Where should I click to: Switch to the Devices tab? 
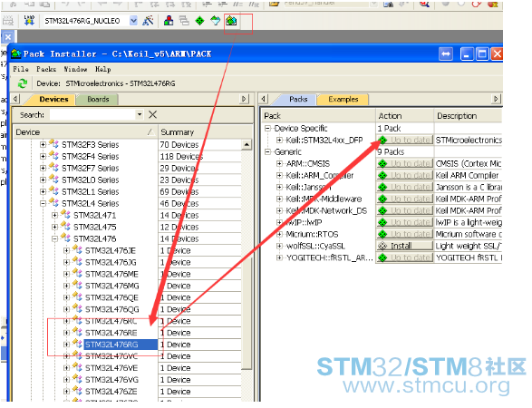53,99
